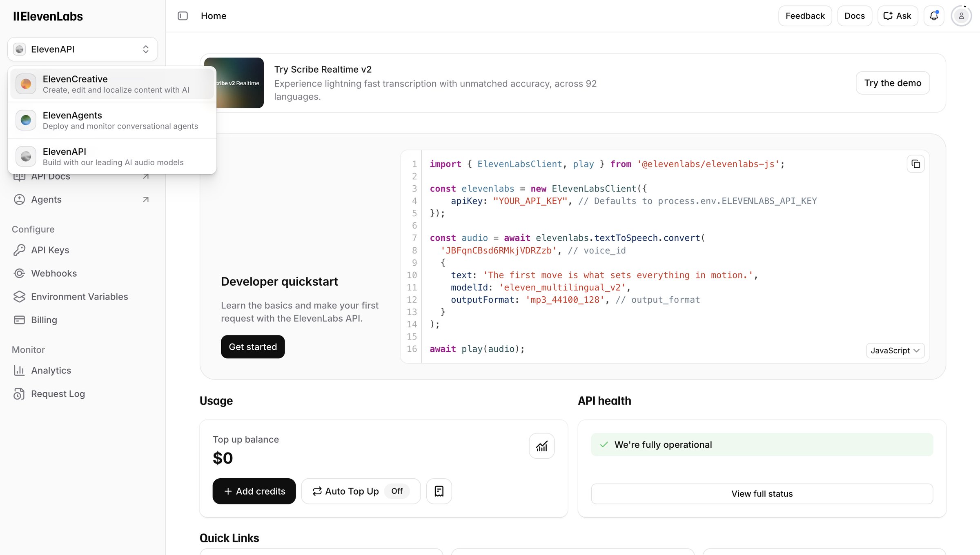Click the Get started button
The width and height of the screenshot is (980, 555).
(x=253, y=347)
